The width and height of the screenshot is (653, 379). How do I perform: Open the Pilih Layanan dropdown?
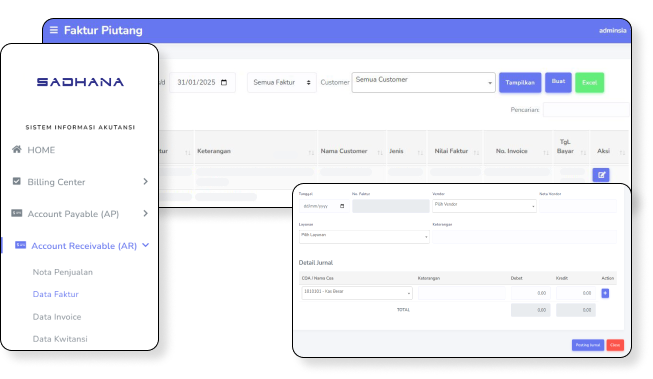tap(364, 237)
